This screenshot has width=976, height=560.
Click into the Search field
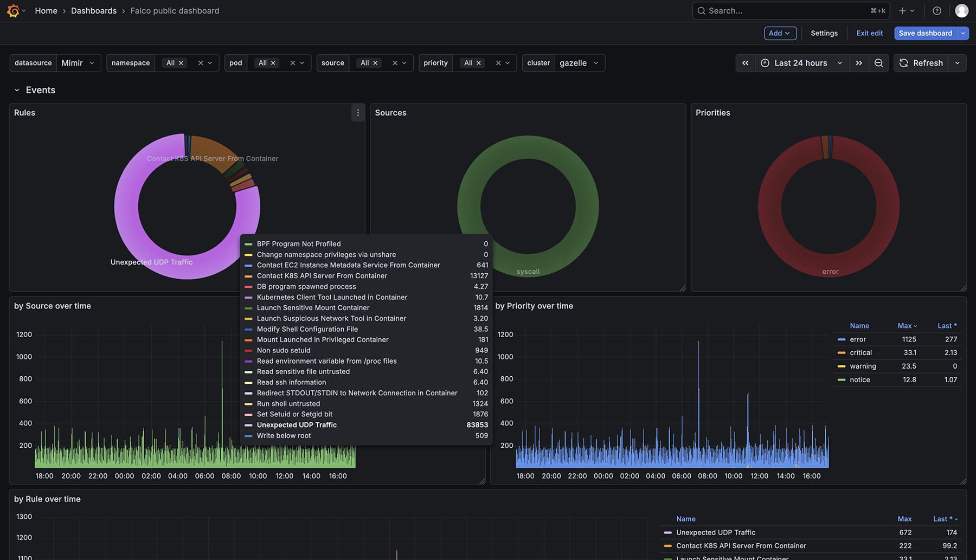pos(770,10)
